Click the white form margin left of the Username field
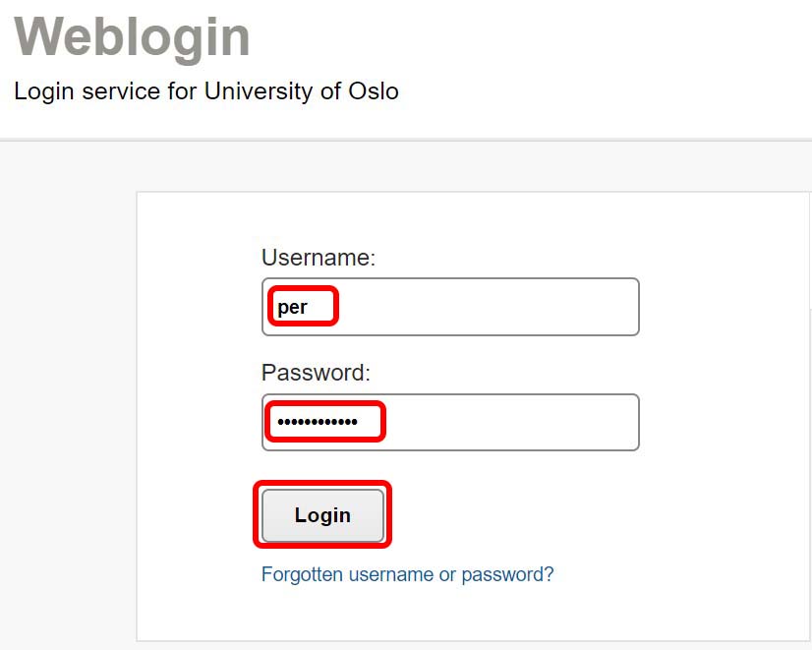 [197, 307]
